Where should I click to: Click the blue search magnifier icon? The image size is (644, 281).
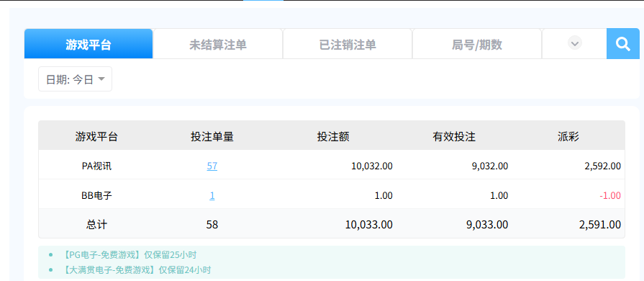point(623,44)
